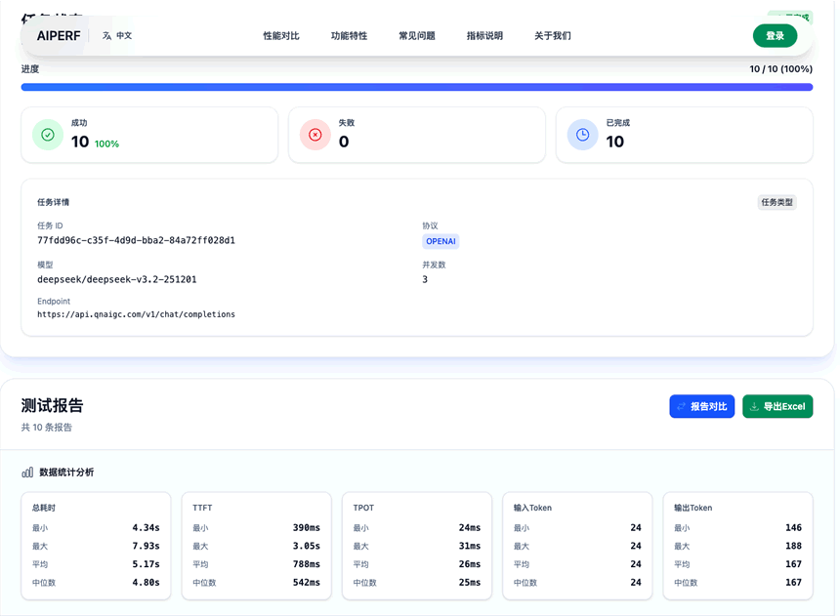Click the bar chart icon beside 数据统计分析
The image size is (840, 616).
pyautogui.click(x=26, y=472)
